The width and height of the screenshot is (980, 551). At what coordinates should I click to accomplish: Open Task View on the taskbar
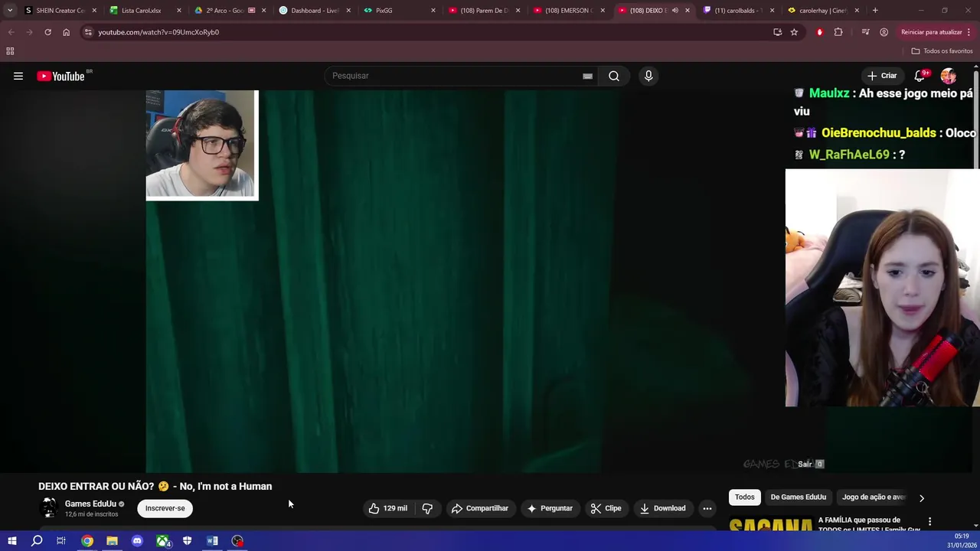tap(61, 541)
